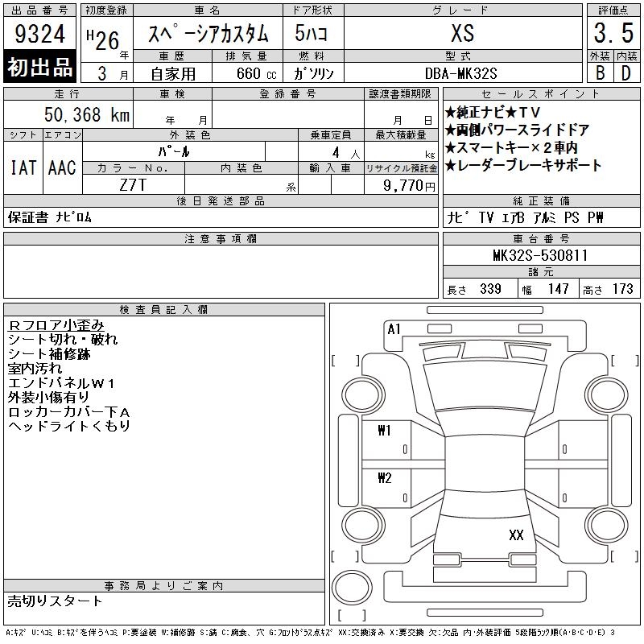The image size is (644, 644).
Task: Select the exterior color パール
Action: click(174, 151)
